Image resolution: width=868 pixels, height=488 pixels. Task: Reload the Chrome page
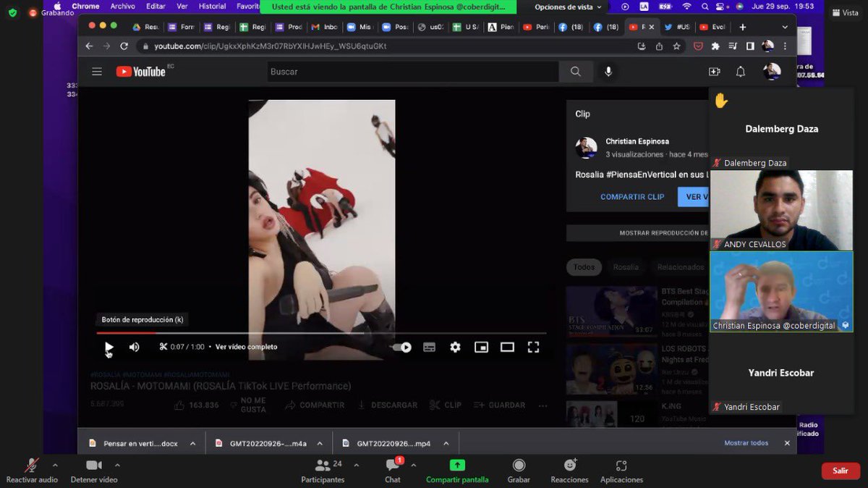(124, 46)
